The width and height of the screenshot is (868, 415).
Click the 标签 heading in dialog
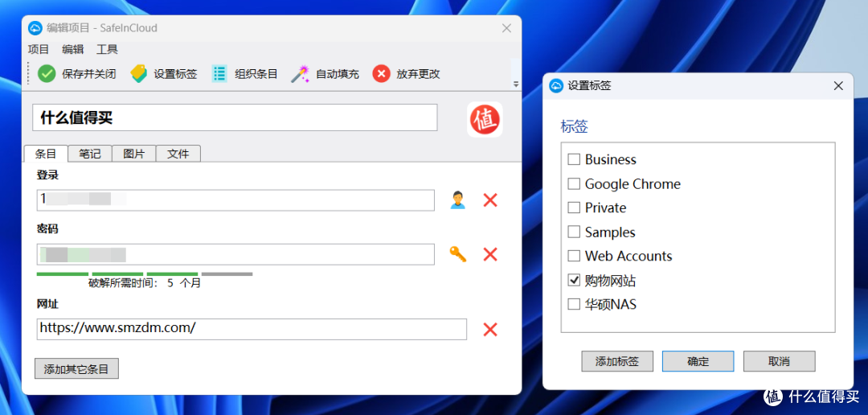pos(574,126)
